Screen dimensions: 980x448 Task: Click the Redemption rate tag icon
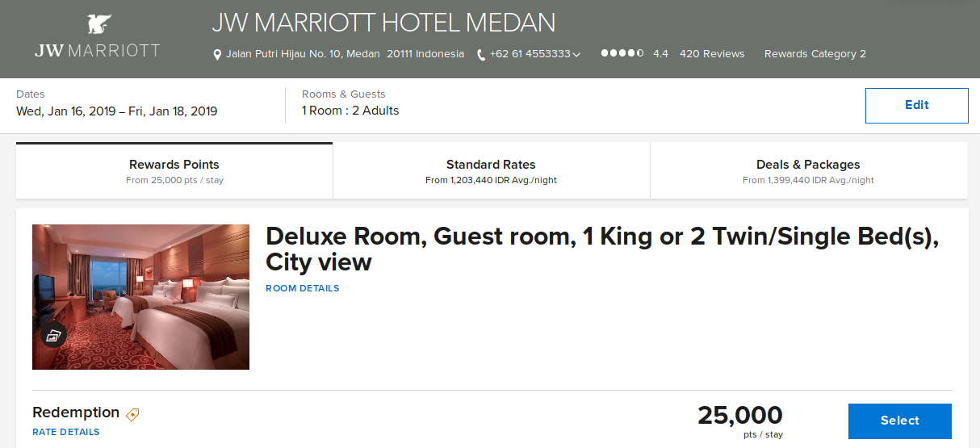point(132,414)
